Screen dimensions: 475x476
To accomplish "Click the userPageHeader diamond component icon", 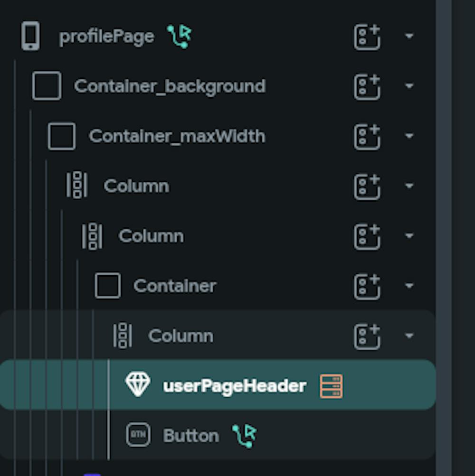I will 138,385.
